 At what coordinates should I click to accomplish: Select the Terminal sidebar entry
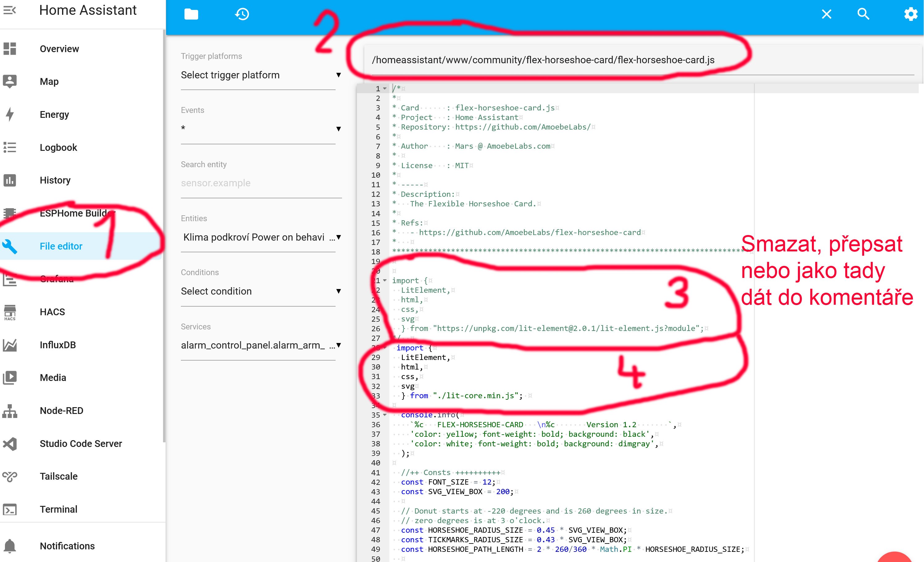click(58, 509)
